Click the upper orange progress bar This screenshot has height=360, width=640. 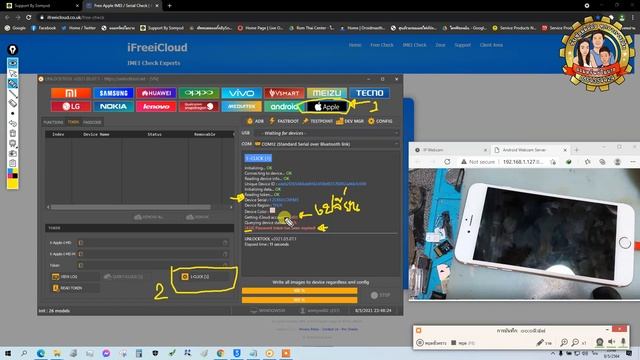(x=300, y=291)
